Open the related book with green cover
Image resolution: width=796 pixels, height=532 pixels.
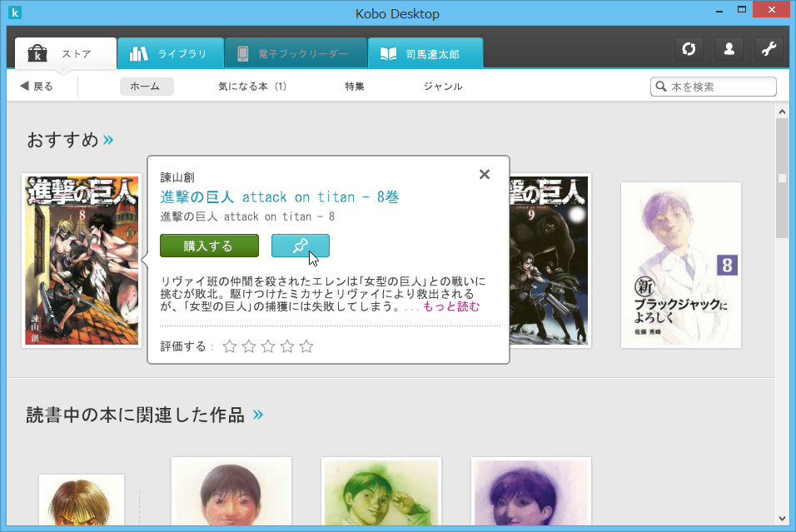pos(381,491)
